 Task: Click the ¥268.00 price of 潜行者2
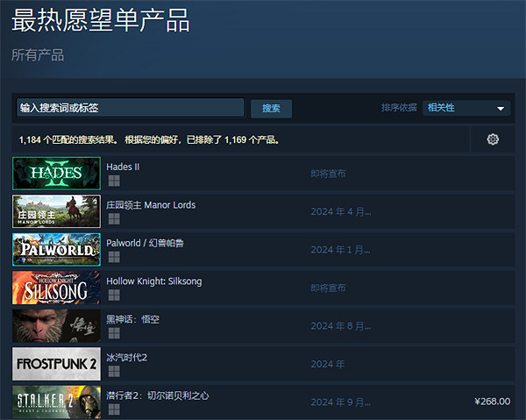point(492,402)
